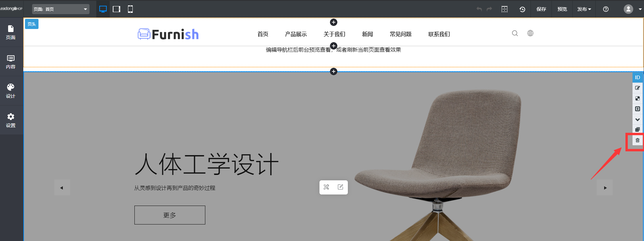Click the section edit pencil icon
Screen dimensions: 644x241
click(637, 88)
